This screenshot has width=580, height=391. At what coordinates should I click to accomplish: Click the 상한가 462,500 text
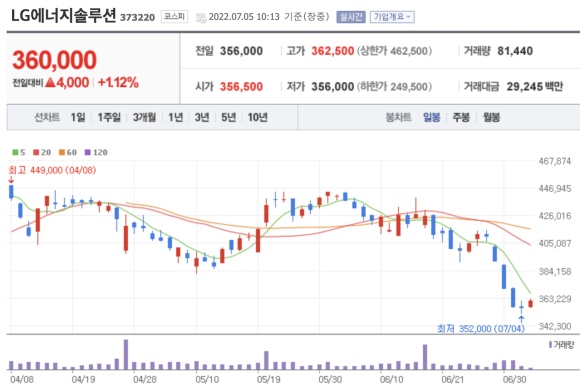[394, 51]
